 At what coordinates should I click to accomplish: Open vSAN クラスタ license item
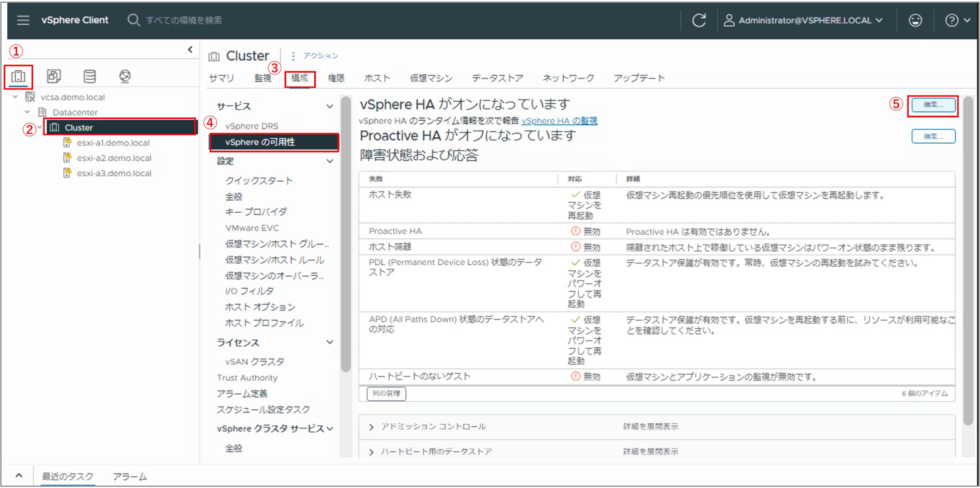point(255,362)
